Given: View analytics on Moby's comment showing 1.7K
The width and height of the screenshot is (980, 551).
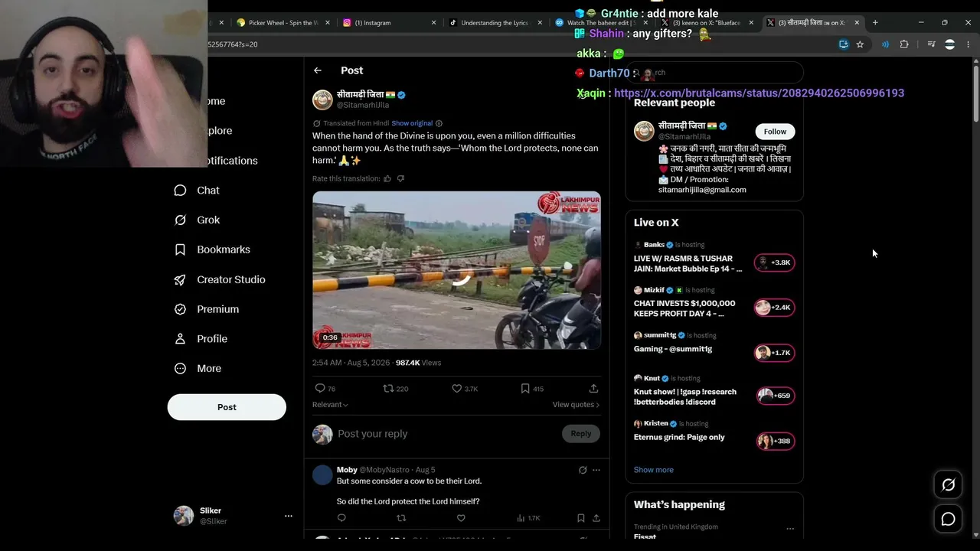Looking at the screenshot, I should (528, 518).
